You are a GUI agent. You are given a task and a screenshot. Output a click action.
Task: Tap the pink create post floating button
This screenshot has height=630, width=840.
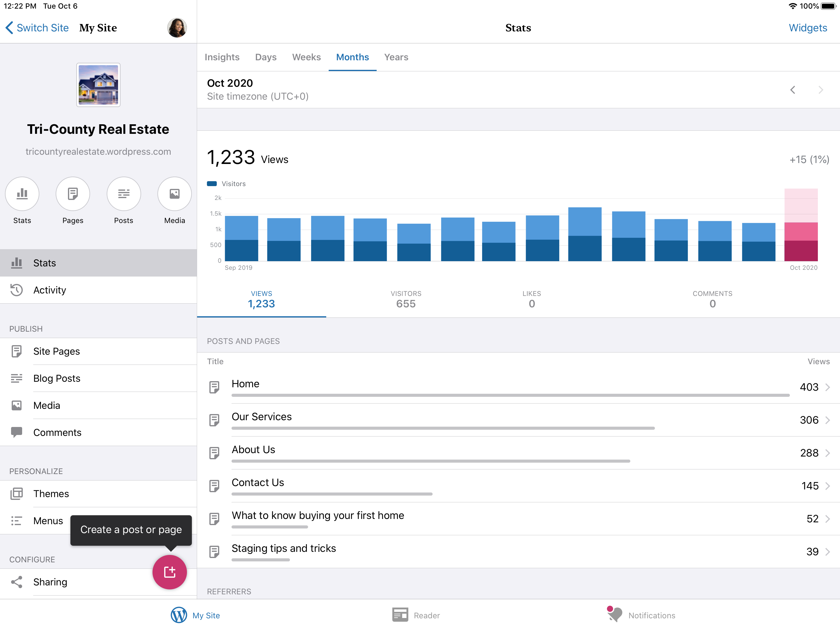tap(169, 572)
